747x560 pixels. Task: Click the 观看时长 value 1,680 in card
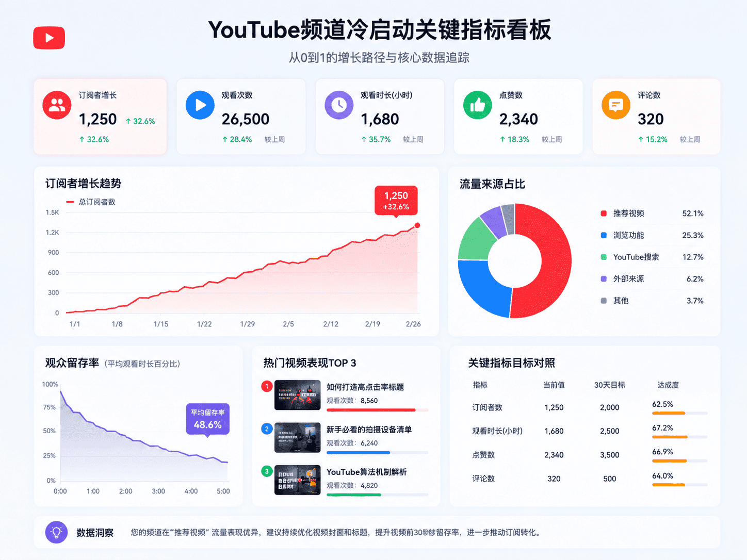pos(380,119)
